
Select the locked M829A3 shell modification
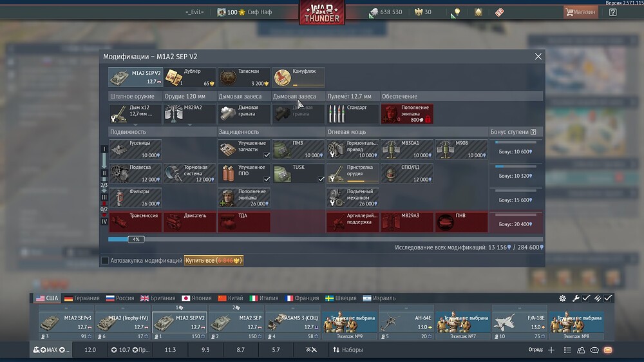406,222
